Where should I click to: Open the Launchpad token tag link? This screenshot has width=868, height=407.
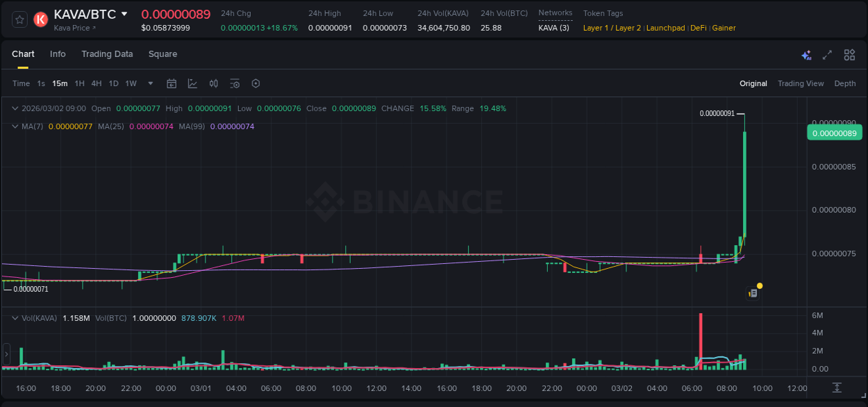point(665,28)
